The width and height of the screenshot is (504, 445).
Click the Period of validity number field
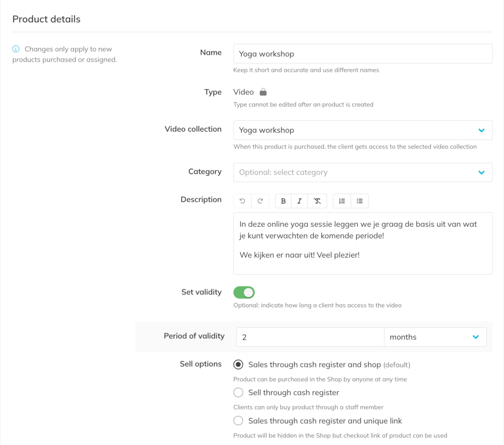click(310, 337)
